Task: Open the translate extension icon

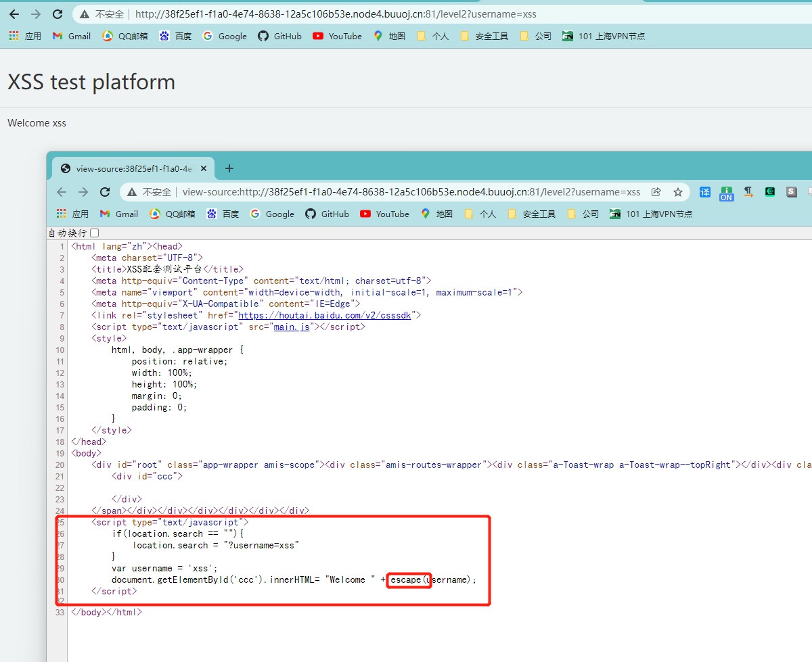Action: tap(705, 192)
